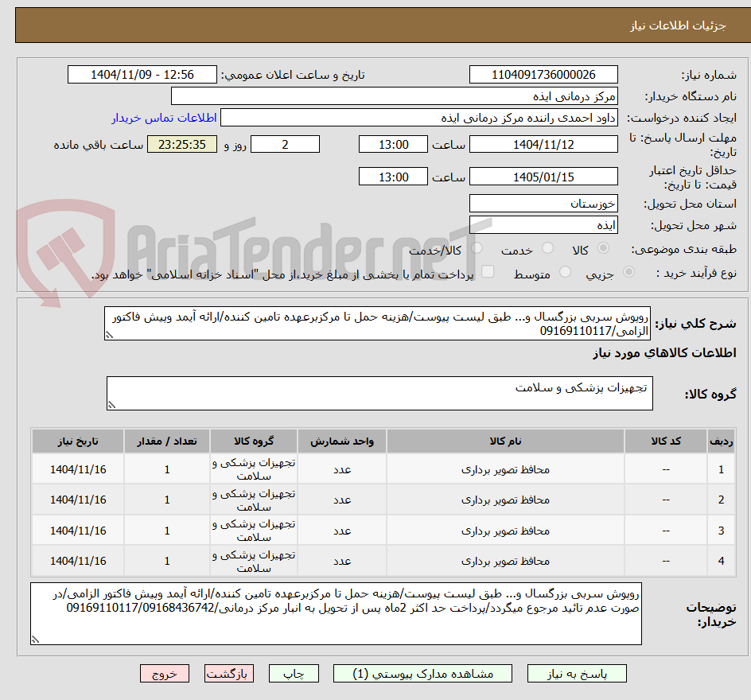Click the response deadline date 1404/11/12
The height and width of the screenshot is (700, 751).
coord(543,144)
